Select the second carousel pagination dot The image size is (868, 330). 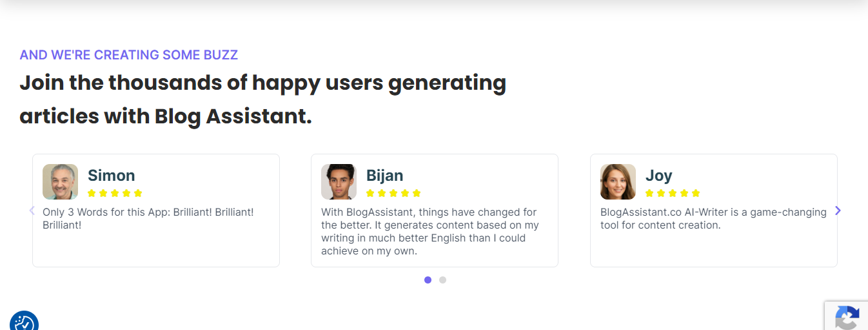pyautogui.click(x=442, y=280)
